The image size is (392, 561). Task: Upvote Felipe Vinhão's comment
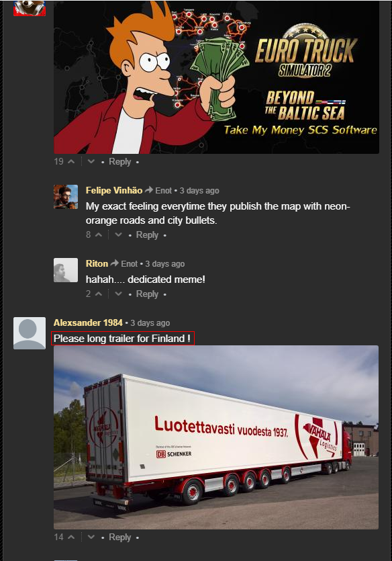click(x=99, y=235)
